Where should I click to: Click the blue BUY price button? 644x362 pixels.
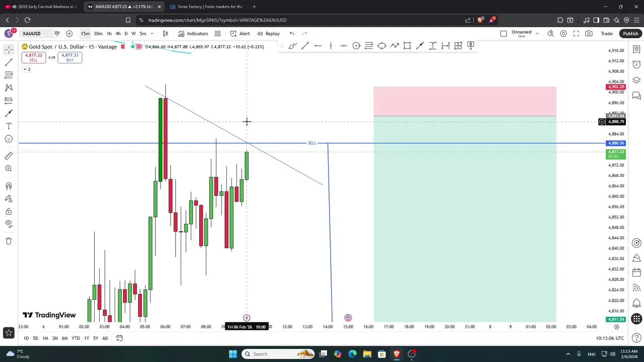(70, 57)
